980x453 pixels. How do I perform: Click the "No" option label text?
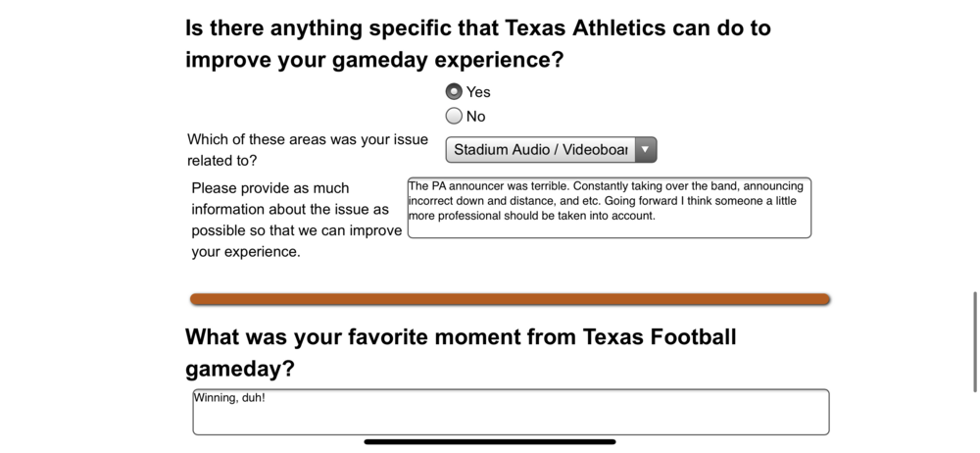coord(476,117)
